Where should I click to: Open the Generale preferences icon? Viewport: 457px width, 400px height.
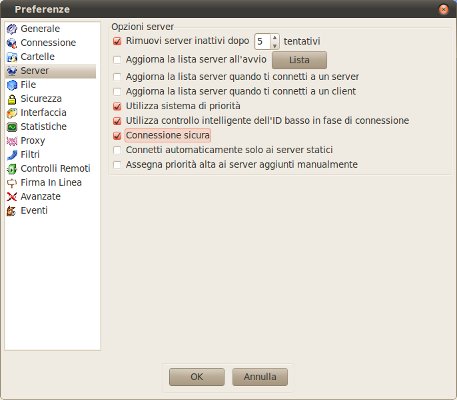tap(12, 29)
